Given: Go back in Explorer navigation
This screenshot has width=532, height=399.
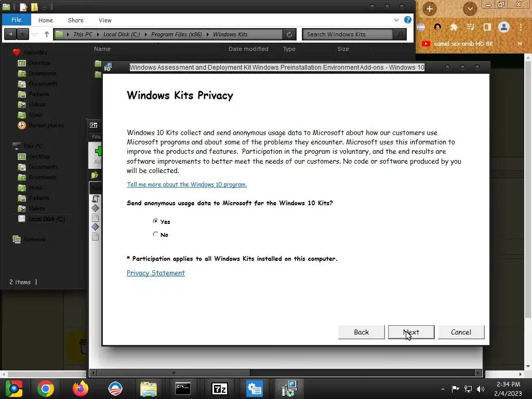Looking at the screenshot, I should point(10,34).
